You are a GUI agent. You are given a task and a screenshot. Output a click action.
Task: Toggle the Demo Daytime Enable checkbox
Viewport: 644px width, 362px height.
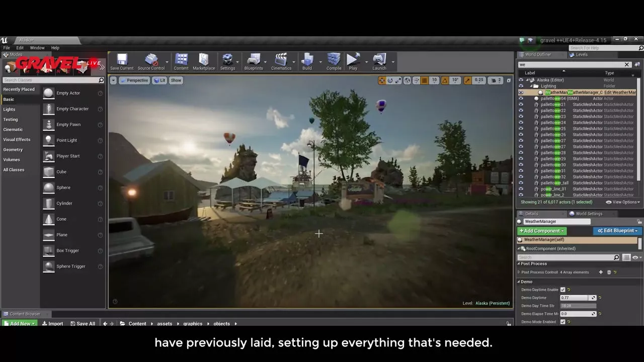[x=562, y=290]
